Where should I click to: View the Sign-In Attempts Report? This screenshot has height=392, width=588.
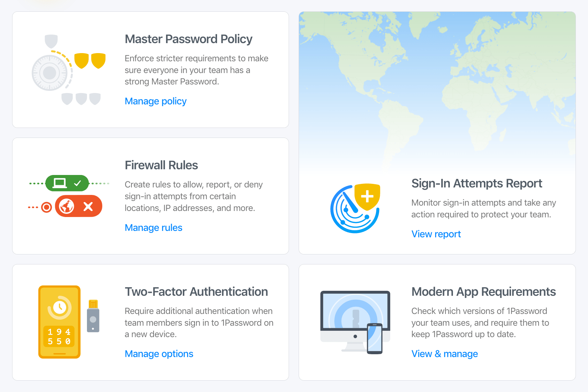(x=436, y=234)
